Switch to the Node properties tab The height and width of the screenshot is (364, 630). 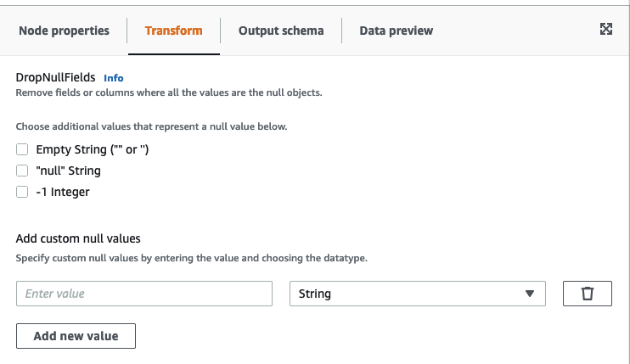(64, 31)
